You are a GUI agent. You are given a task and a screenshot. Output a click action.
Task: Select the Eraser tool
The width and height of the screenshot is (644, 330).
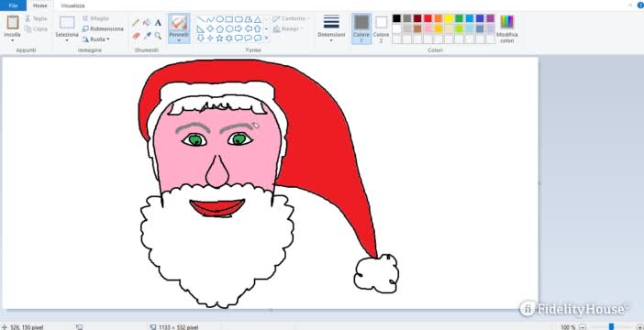pyautogui.click(x=136, y=36)
